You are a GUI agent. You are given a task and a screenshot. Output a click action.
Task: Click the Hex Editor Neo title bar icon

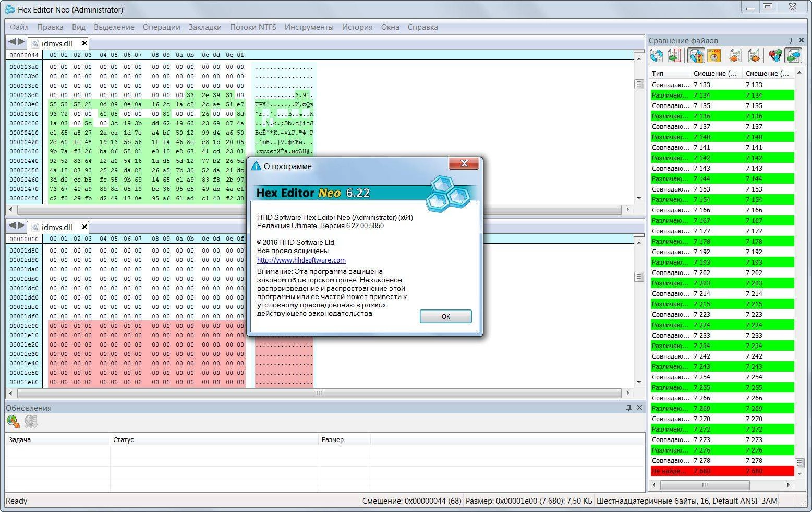pyautogui.click(x=9, y=9)
